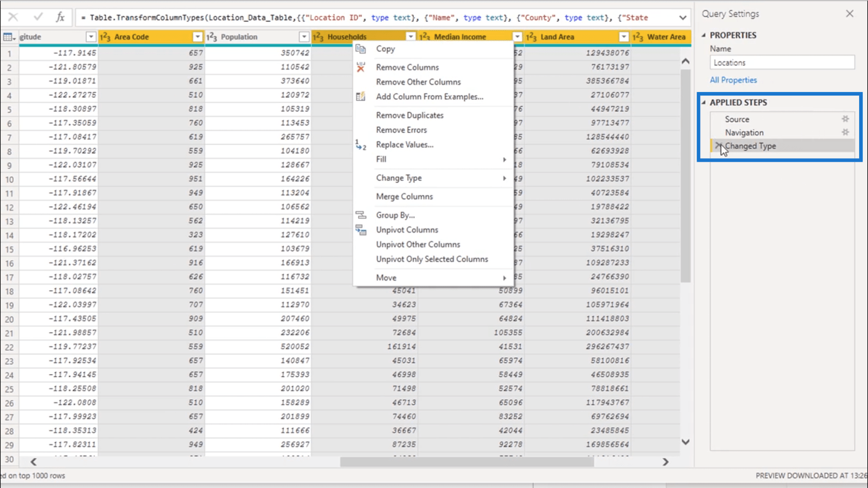Image resolution: width=868 pixels, height=488 pixels.
Task: Select Unpivot Other Columns menu entry
Action: click(x=418, y=245)
